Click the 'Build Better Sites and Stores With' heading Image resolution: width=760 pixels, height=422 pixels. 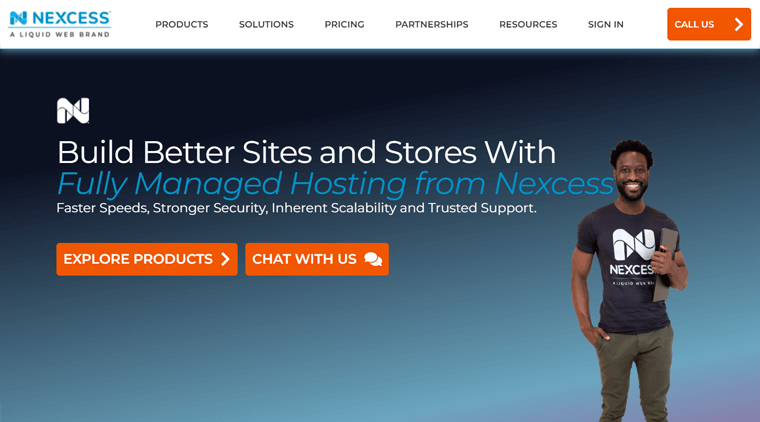(x=306, y=152)
